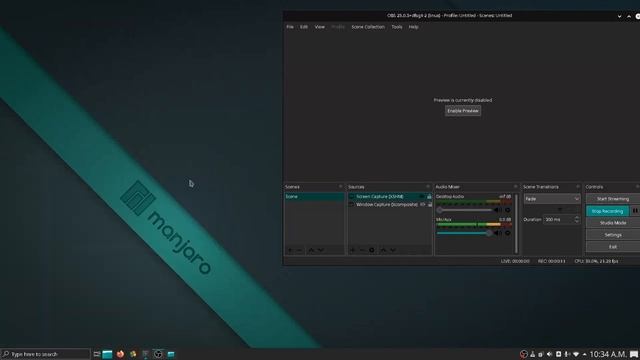Screen dimensions: 640x360
Task: Open the File menu
Action: click(x=290, y=27)
